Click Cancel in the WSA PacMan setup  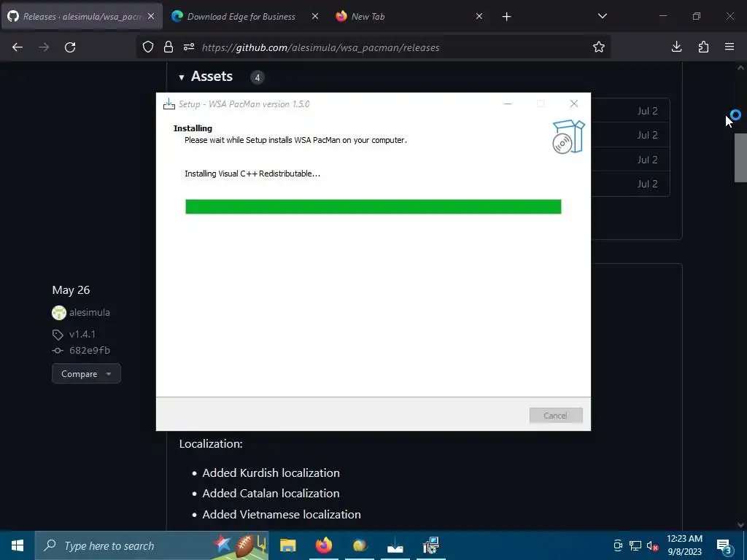pyautogui.click(x=555, y=415)
